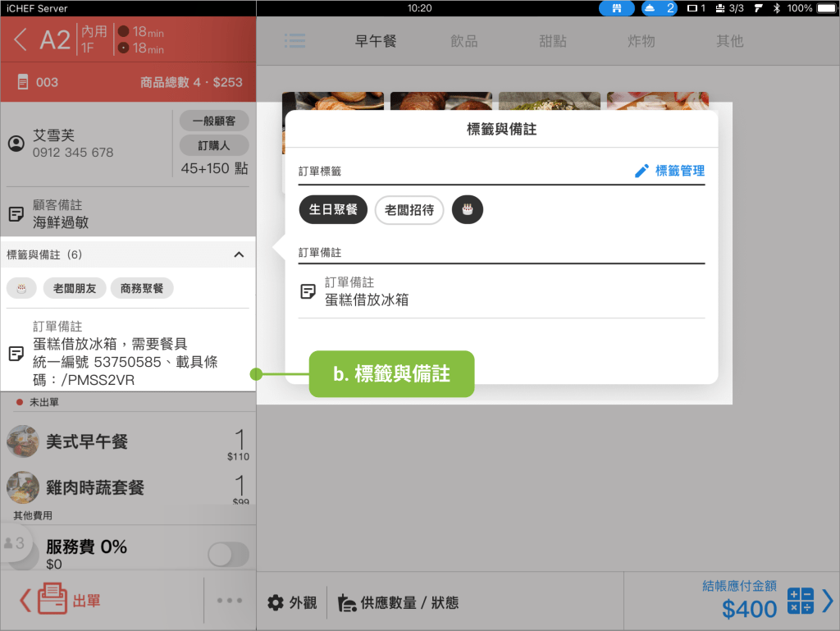Viewport: 840px width, 631px height.
Task: Switch to the 甜點 category tab
Action: [553, 41]
